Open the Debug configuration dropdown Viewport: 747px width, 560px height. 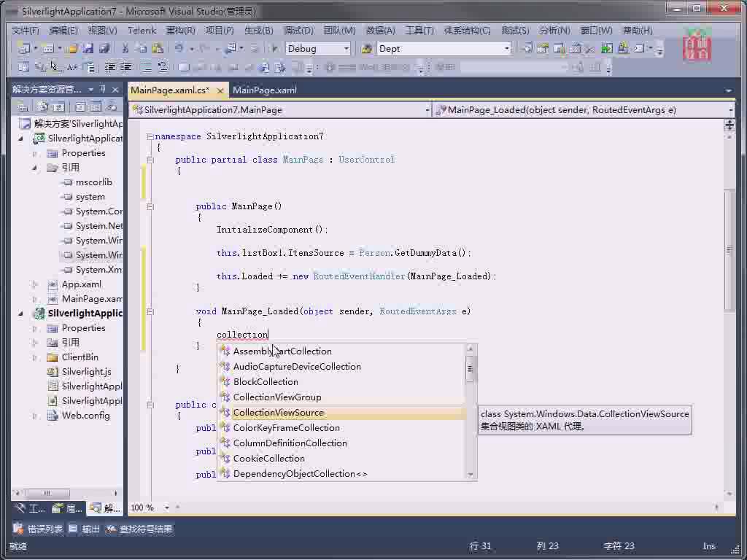pos(347,49)
